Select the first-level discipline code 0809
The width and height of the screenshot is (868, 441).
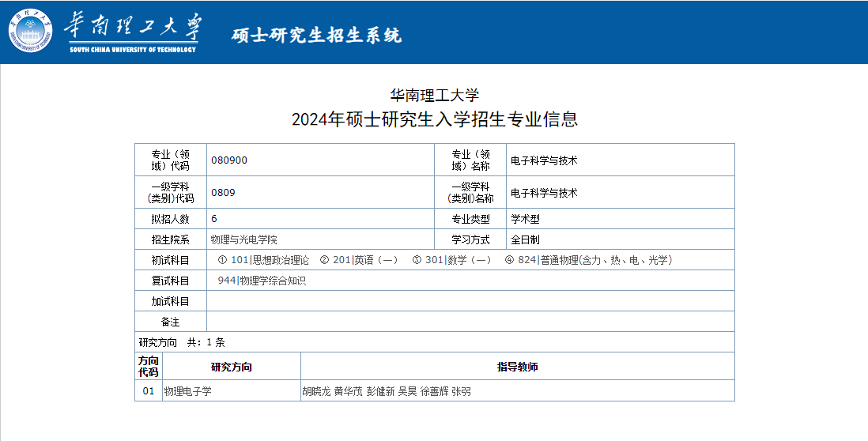pos(223,193)
